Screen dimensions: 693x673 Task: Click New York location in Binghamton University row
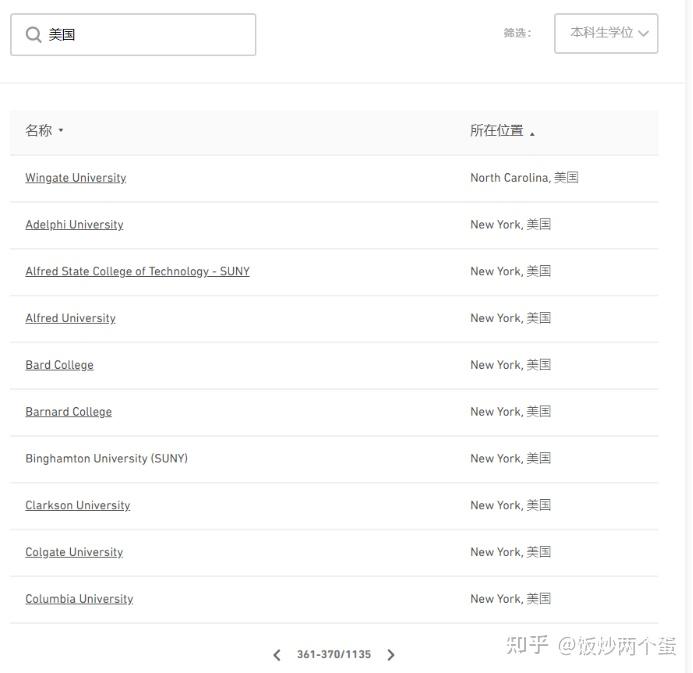(510, 458)
